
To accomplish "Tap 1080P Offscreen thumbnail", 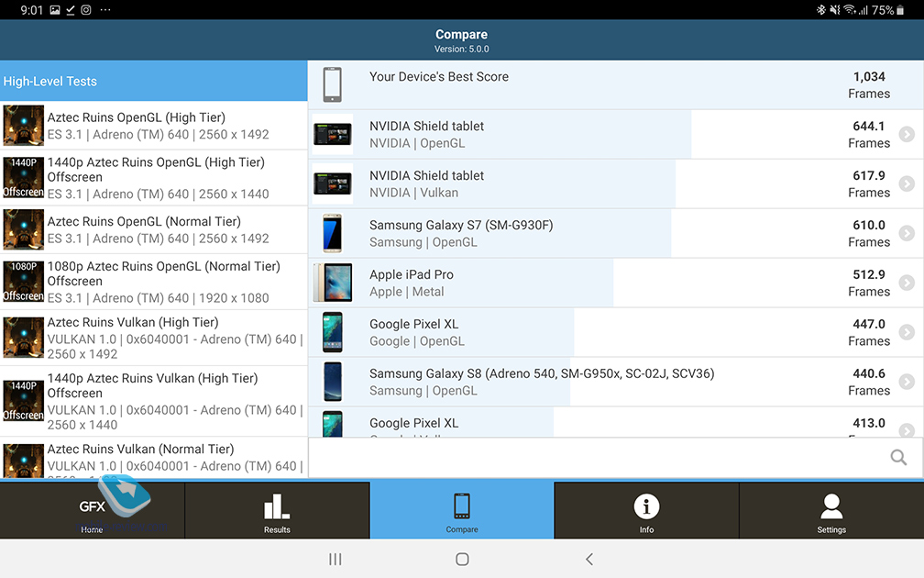I will pyautogui.click(x=23, y=282).
